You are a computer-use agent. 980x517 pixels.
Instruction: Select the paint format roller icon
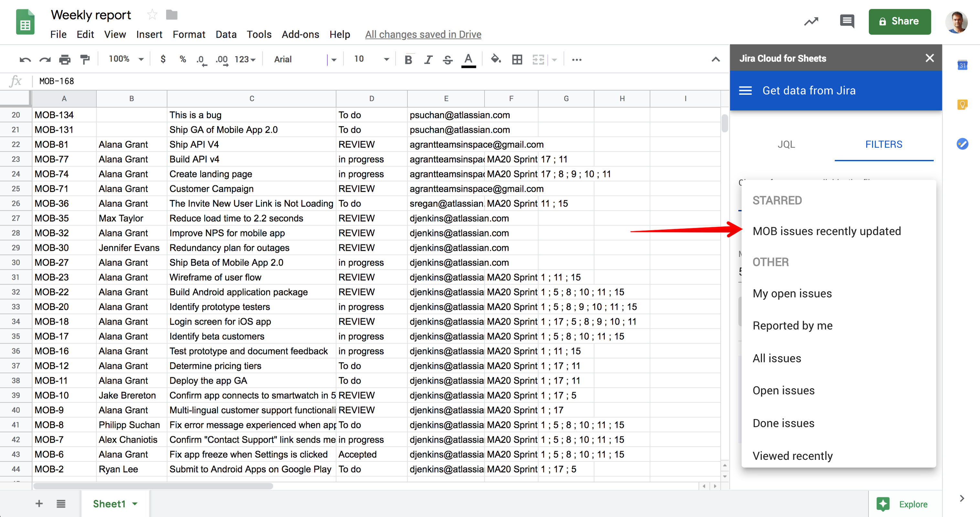[x=85, y=60]
